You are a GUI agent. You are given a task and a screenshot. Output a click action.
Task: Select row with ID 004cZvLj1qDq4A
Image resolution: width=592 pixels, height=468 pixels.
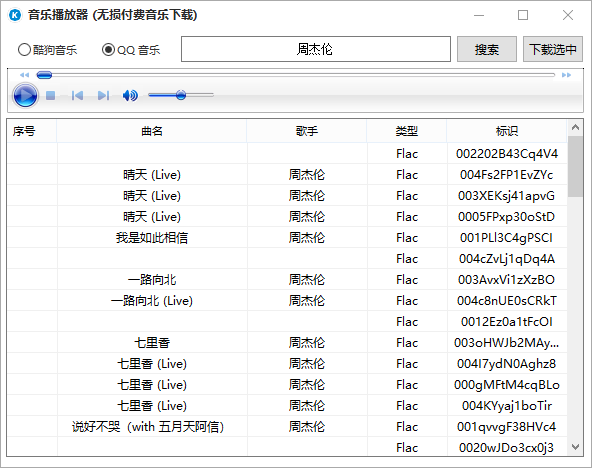tap(287, 259)
